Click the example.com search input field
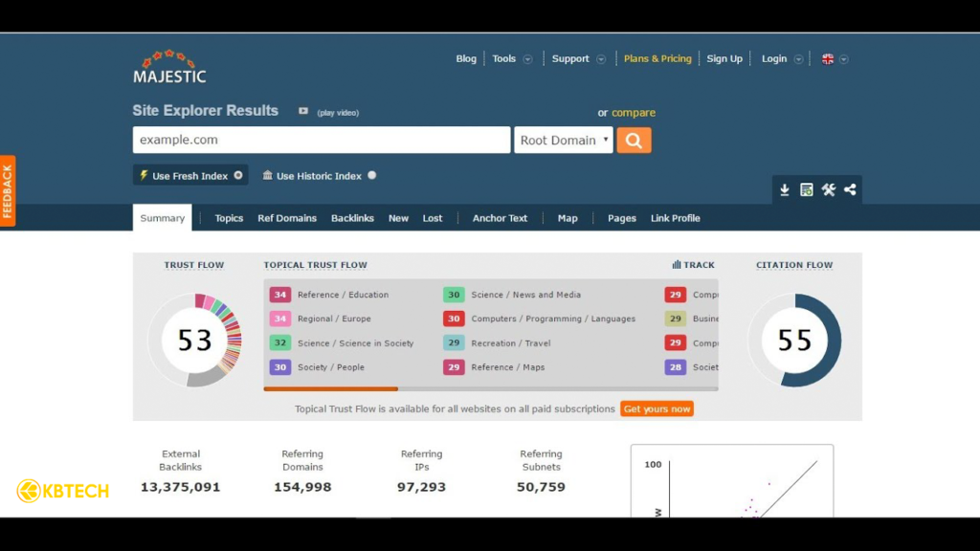Screen dimensions: 980x551 pos(321,141)
